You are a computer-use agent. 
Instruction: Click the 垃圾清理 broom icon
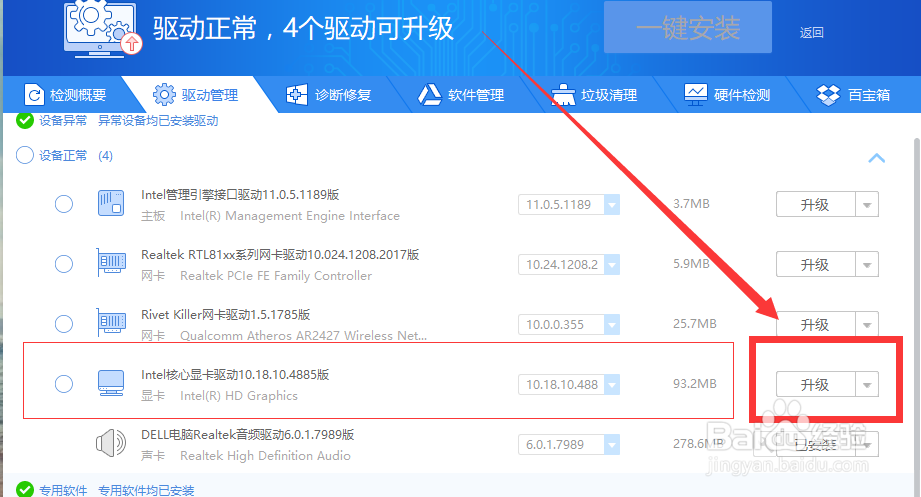point(563,94)
